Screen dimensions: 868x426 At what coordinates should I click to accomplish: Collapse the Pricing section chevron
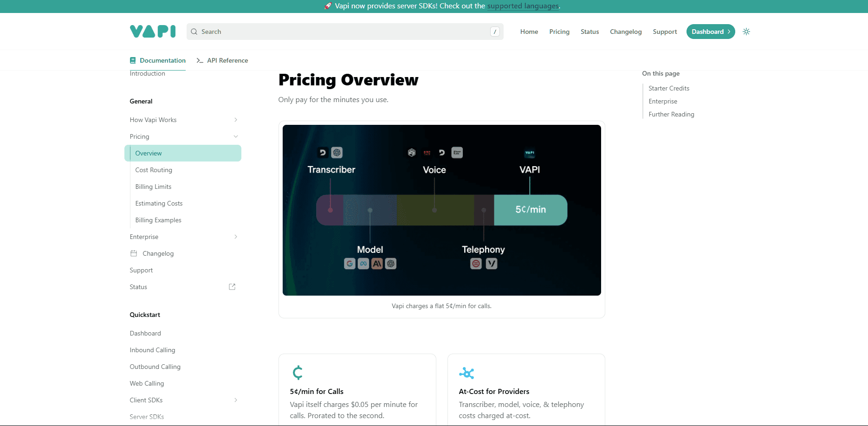(x=236, y=136)
